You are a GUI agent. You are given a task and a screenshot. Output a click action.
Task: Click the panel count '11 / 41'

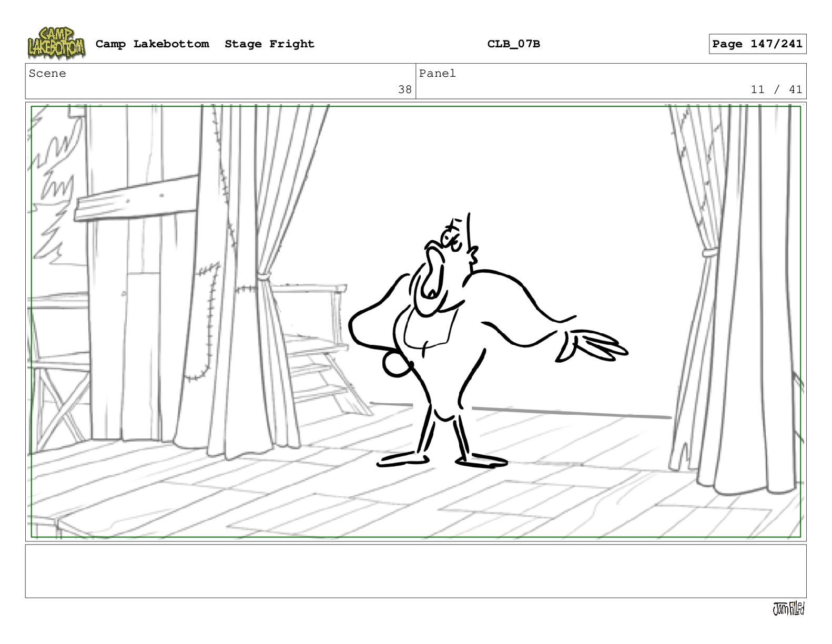776,89
